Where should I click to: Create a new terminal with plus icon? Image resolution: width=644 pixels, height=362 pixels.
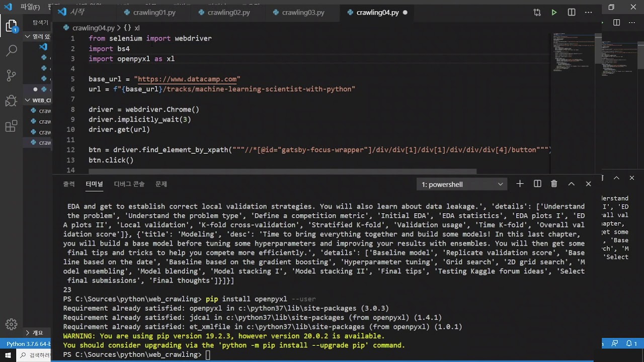click(x=520, y=184)
